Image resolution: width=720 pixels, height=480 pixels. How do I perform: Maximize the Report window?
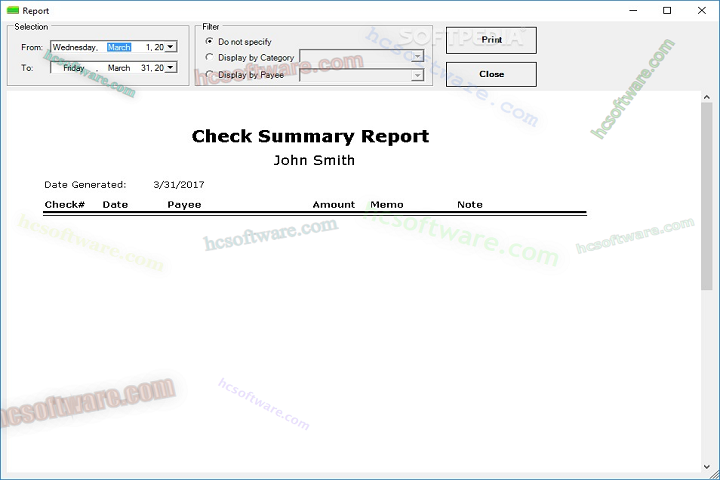(x=667, y=10)
